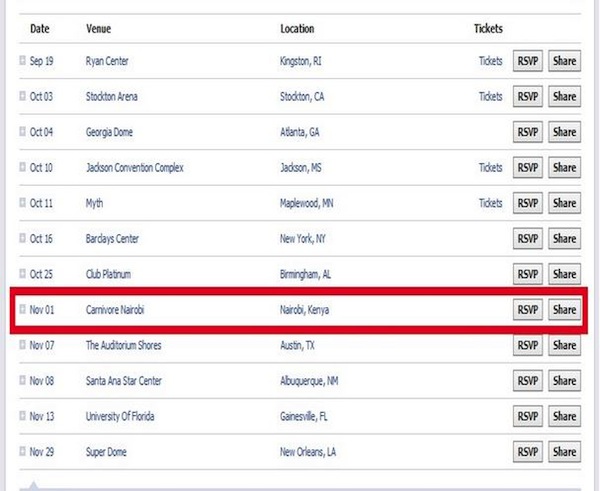600x491 pixels.
Task: Open Tickets link for Stockton Arena
Action: 490,97
